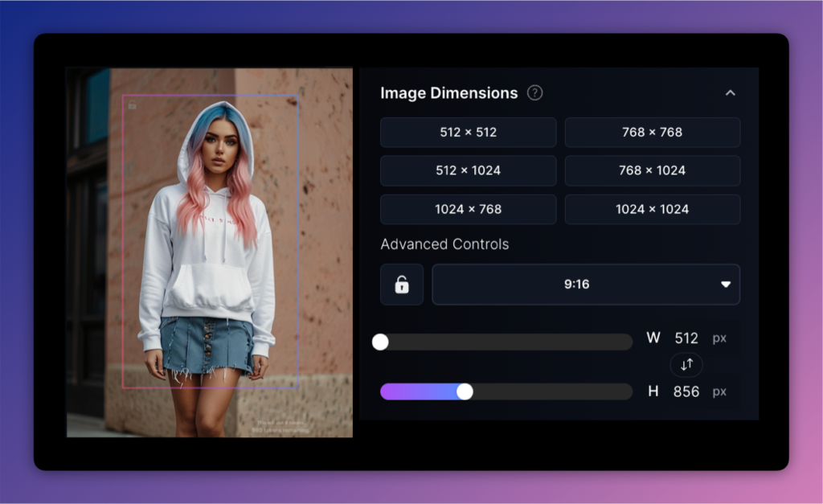823x504 pixels.
Task: Click the padlock icon beside the ratio dropdown
Action: pos(401,284)
